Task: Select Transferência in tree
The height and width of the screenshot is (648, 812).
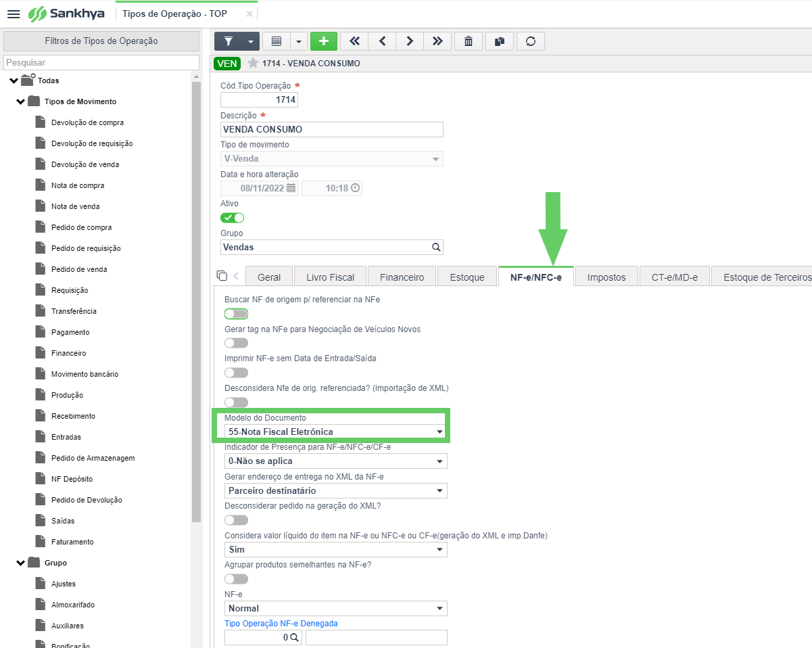Action: (x=65, y=311)
